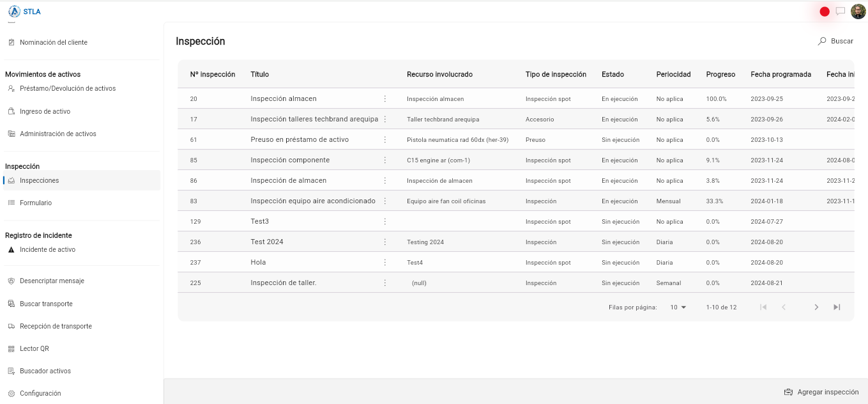Open options menu for Inspección componente
Viewport: 868px width, 404px height.
(x=385, y=160)
